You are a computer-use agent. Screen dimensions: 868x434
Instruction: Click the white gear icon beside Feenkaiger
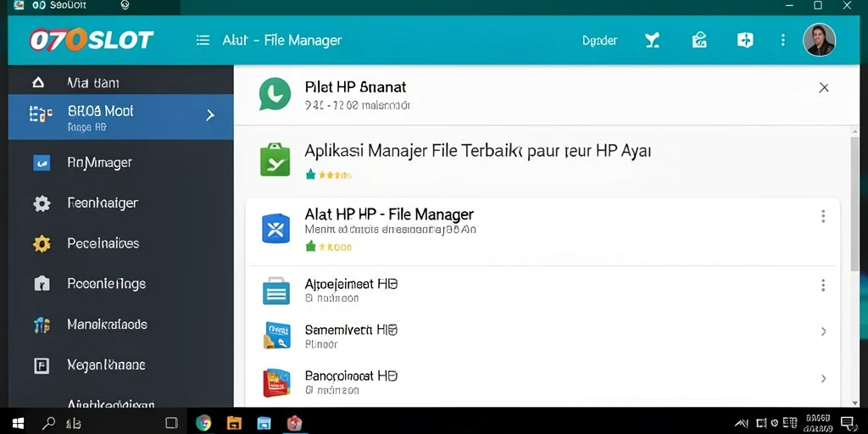tap(42, 203)
